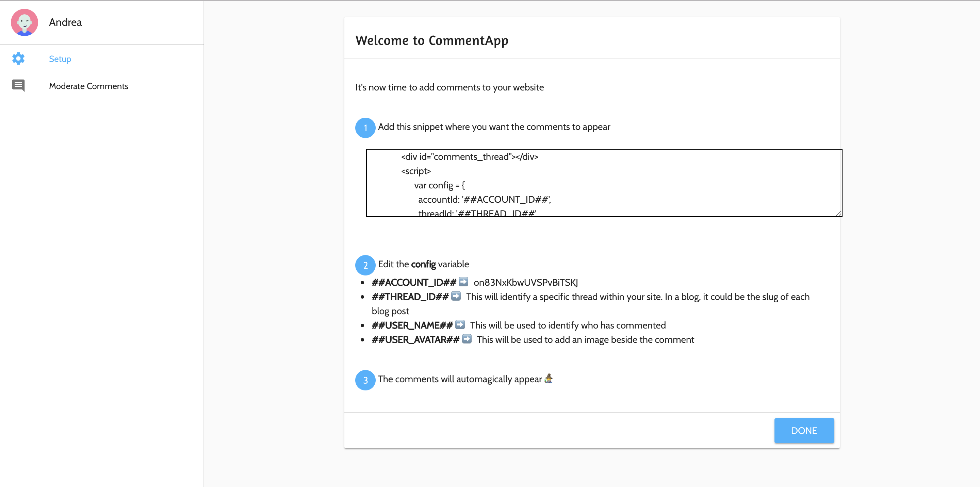Open the Setup section

(60, 58)
